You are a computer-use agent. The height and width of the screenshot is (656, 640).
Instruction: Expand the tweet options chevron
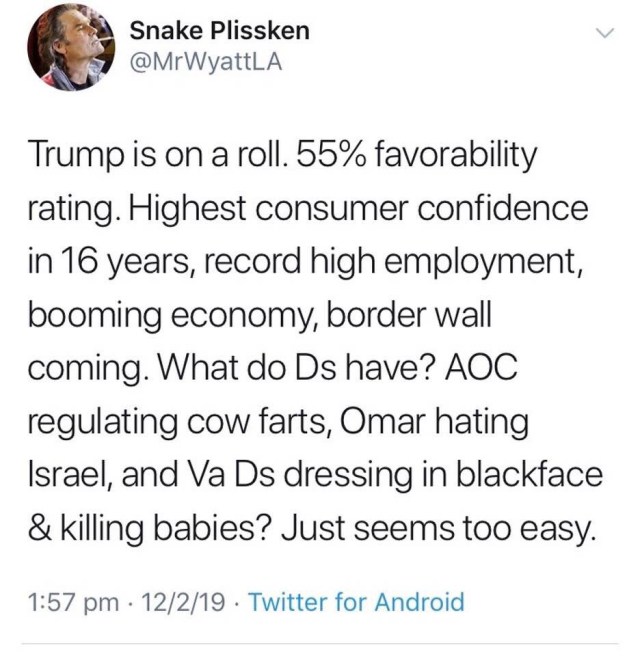603,35
